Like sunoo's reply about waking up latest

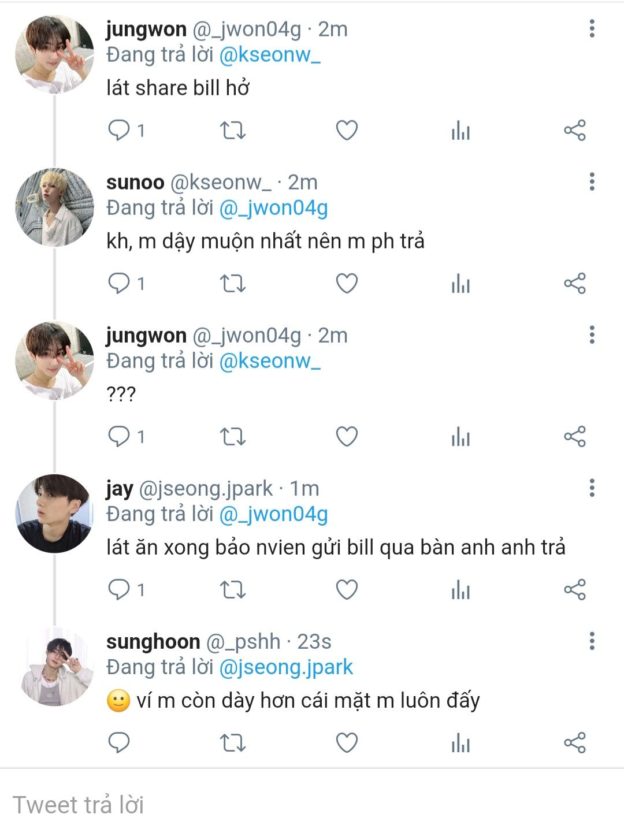point(347,284)
